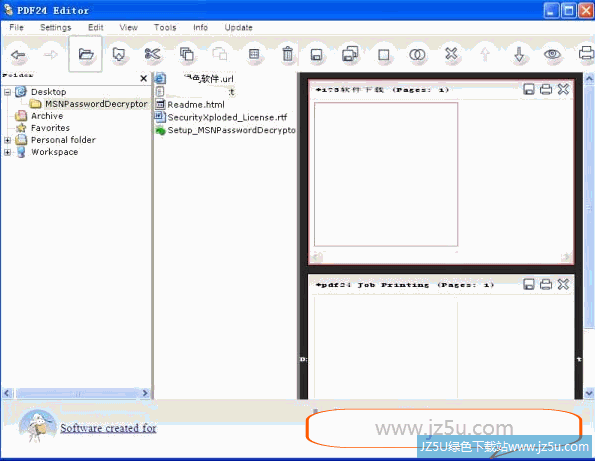The image size is (595, 461).
Task: Open the 'Software created for' link
Action: pos(108,428)
